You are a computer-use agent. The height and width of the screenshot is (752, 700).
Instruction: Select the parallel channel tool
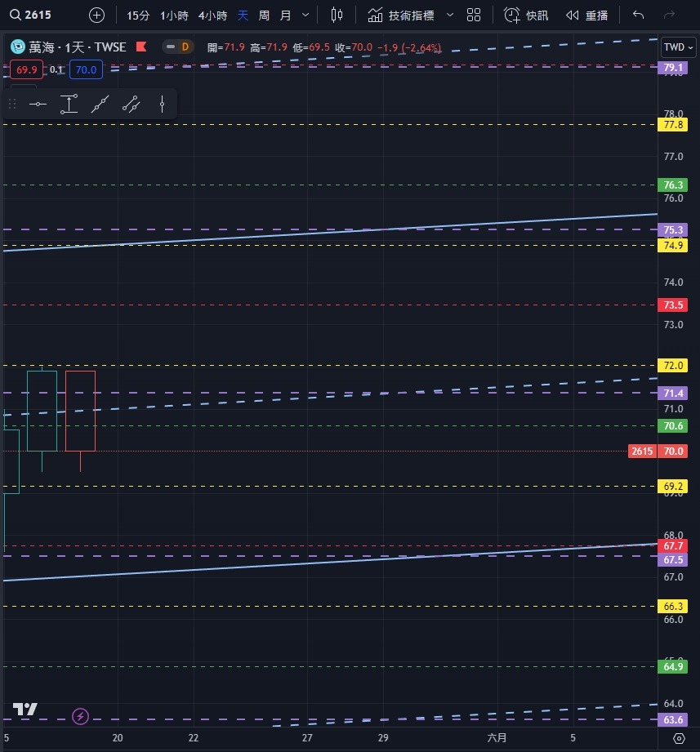coord(131,104)
